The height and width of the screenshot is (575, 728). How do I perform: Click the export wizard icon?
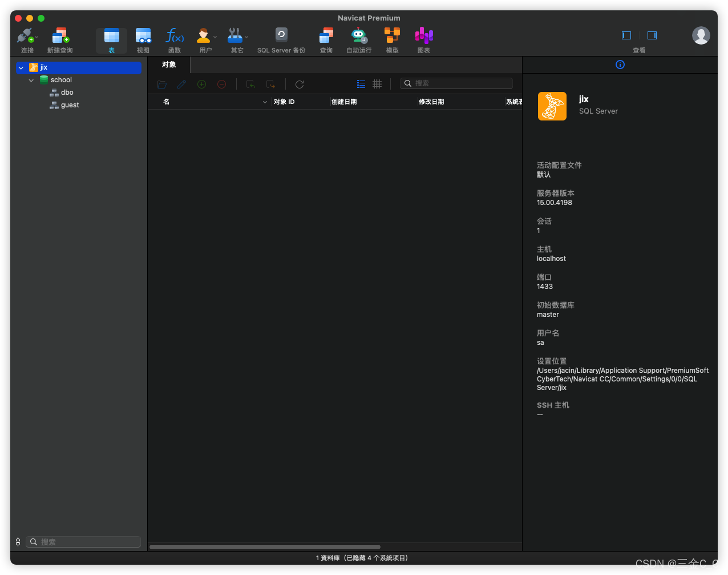[270, 84]
